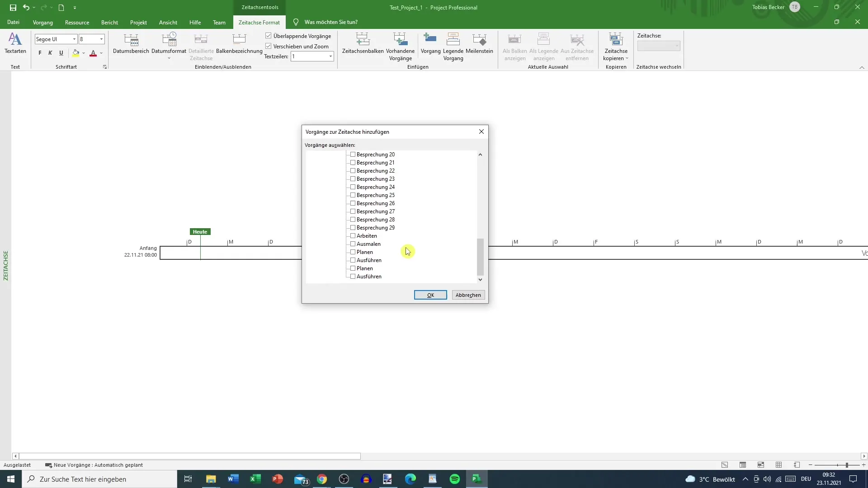Check the Arbeiten task
Image resolution: width=868 pixels, height=488 pixels.
(353, 236)
